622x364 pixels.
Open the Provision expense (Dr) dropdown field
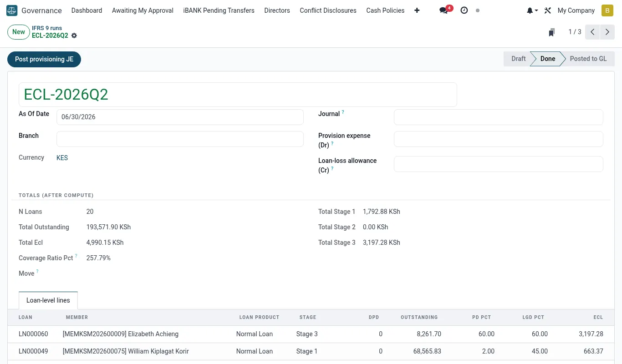[498, 139]
